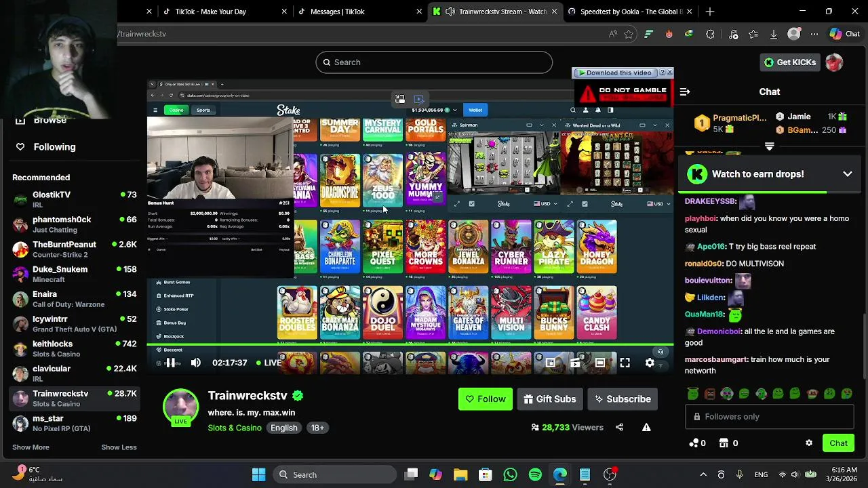Open the chat shop store icon
This screenshot has width=868, height=488.
[x=724, y=443]
